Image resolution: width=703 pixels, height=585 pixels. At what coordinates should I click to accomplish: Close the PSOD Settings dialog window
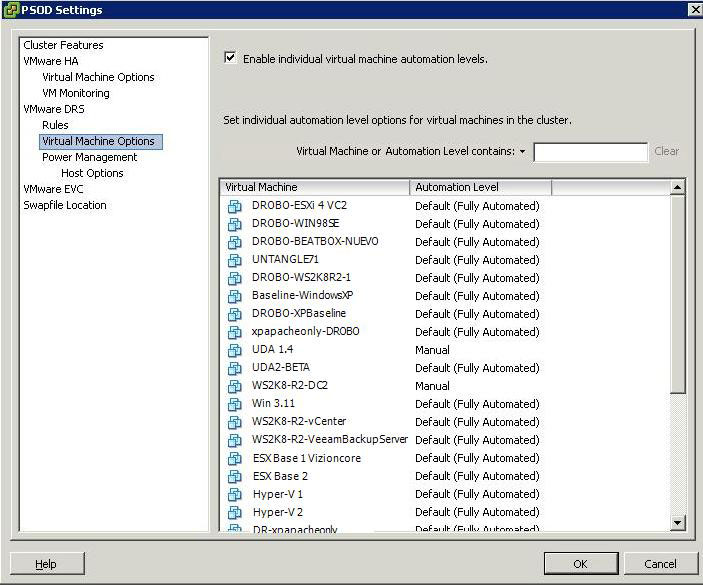(x=694, y=9)
